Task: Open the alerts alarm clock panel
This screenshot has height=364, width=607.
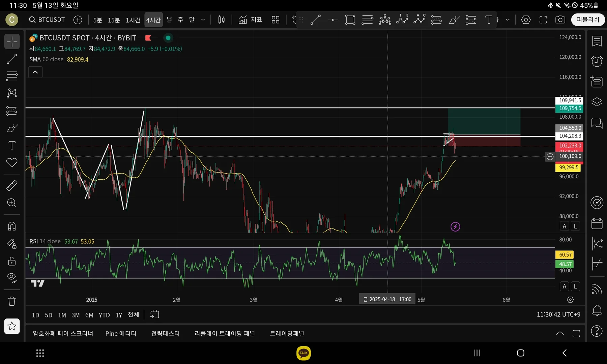Action: (x=597, y=61)
